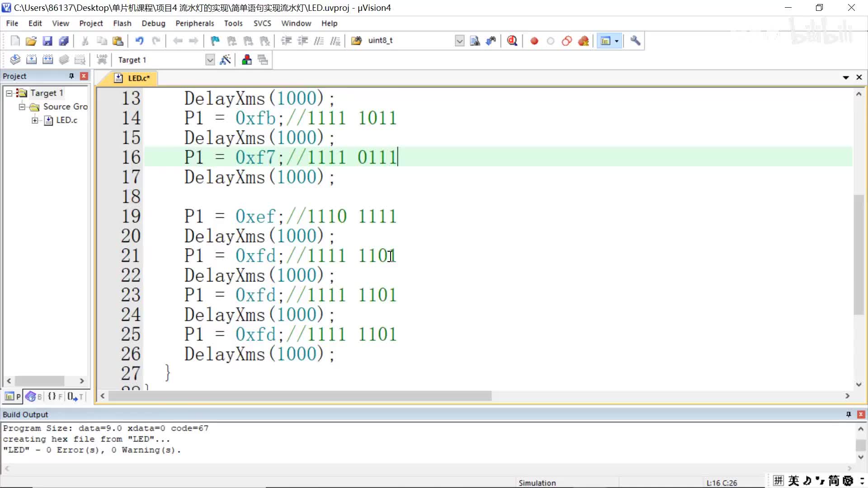Comment out the selected lines
Viewport: 868px width, 488px height.
tap(319, 41)
